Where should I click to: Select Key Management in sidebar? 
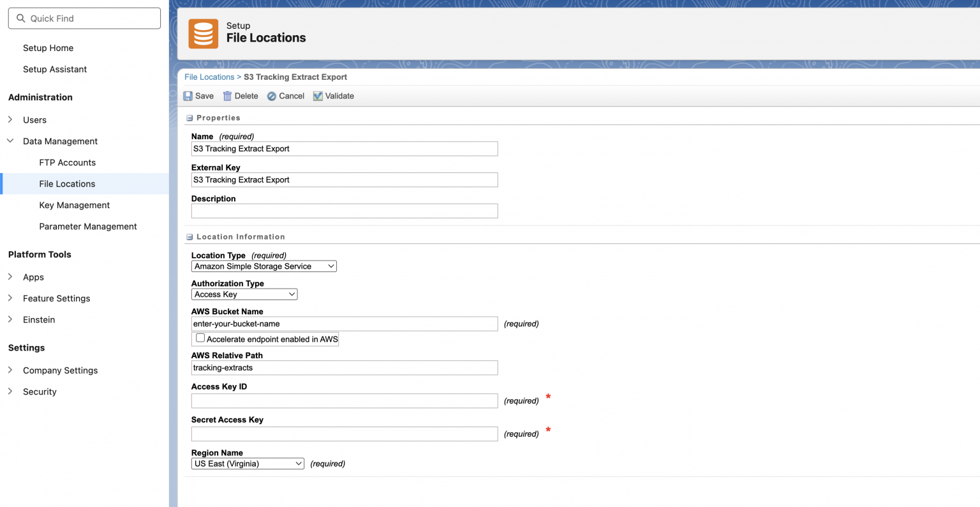coord(74,205)
